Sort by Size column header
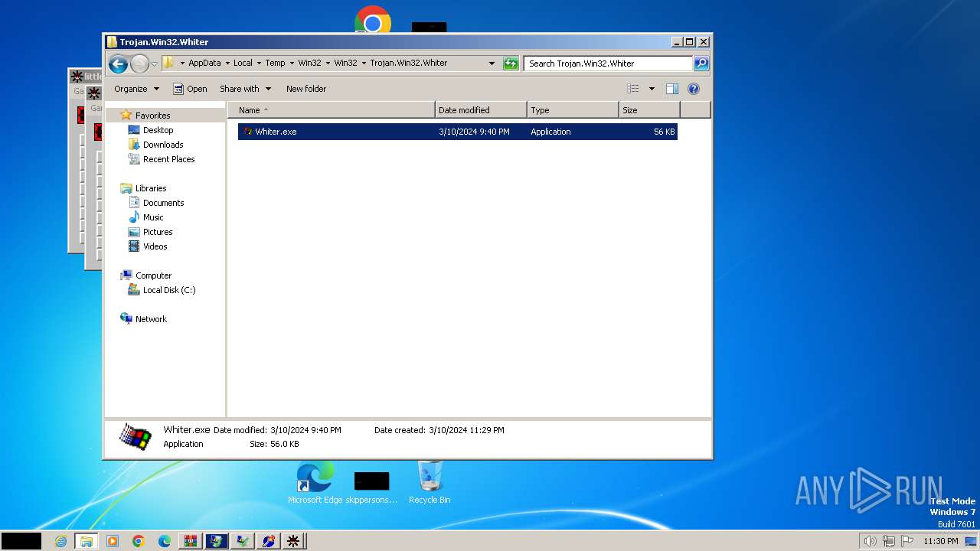Screen dimensions: 980x551 [649, 110]
